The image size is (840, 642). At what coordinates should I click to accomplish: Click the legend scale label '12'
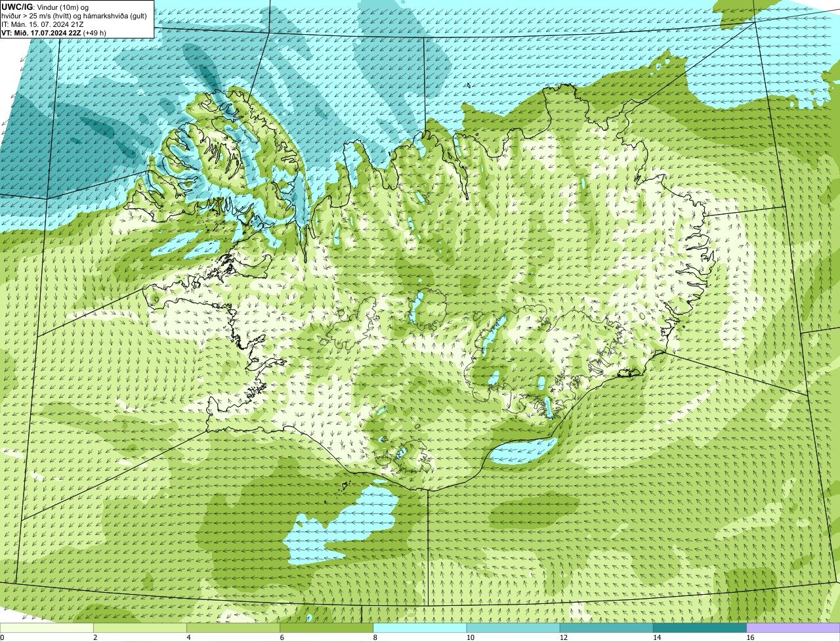point(564,637)
